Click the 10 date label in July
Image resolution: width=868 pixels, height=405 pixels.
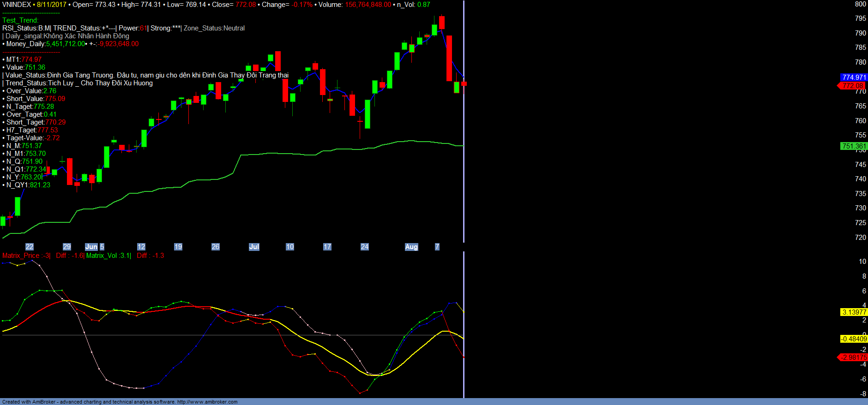(x=290, y=247)
